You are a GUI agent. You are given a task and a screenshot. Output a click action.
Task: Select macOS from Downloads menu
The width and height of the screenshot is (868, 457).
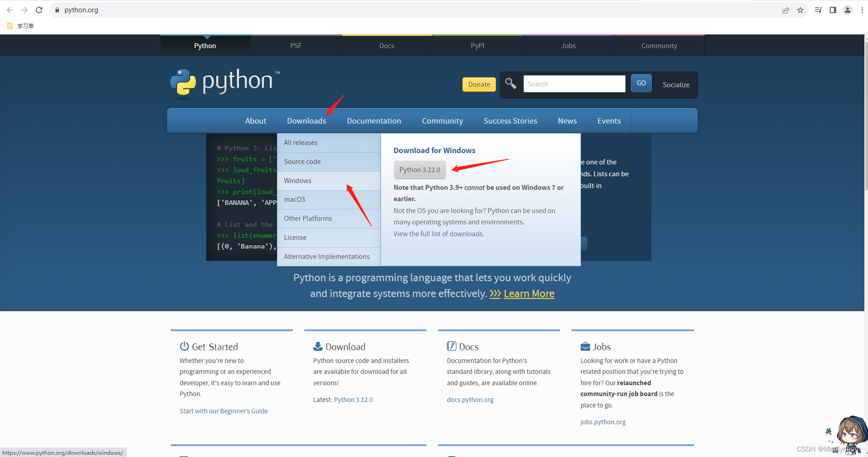329,199
